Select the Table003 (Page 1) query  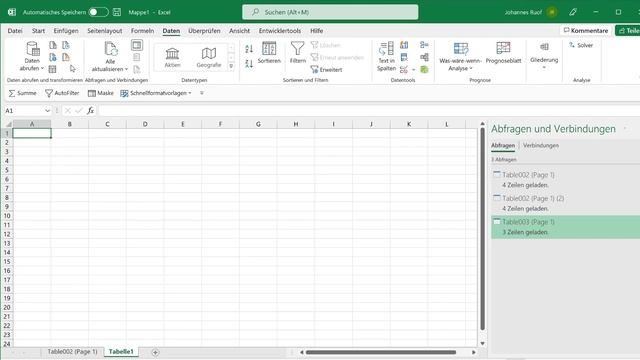565,227
